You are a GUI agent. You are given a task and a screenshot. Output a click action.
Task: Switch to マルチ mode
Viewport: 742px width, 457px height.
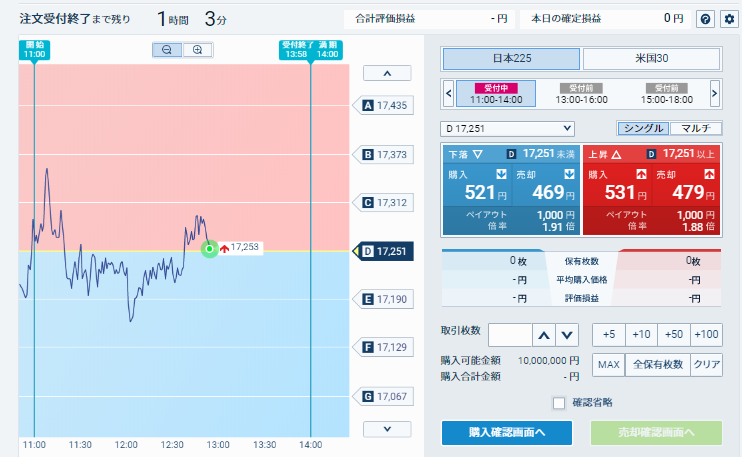point(695,128)
